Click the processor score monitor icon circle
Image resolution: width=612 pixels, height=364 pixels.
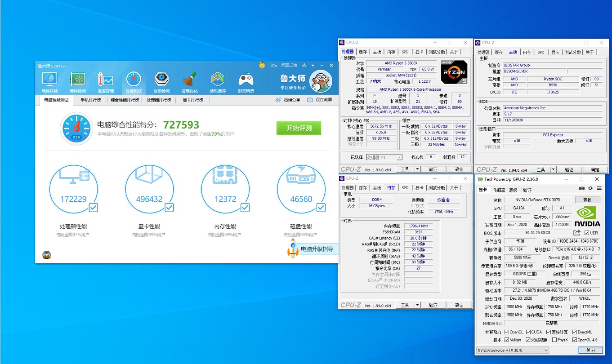73,189
